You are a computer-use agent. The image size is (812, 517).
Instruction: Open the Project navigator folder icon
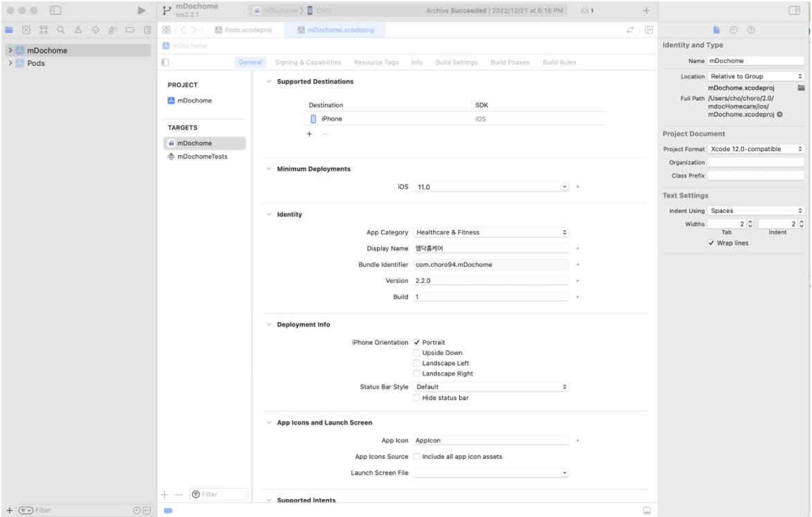click(9, 30)
